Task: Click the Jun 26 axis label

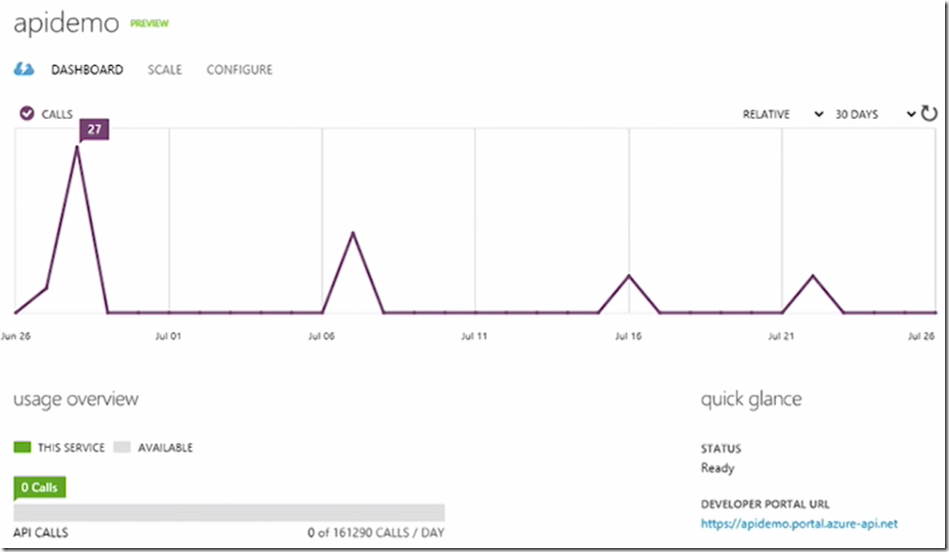Action: coord(16,336)
